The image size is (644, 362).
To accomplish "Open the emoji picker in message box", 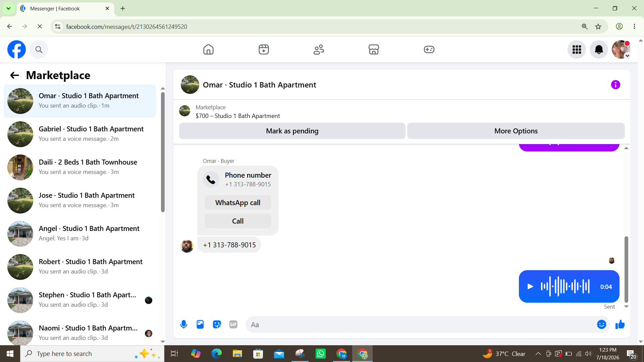I will (x=601, y=324).
